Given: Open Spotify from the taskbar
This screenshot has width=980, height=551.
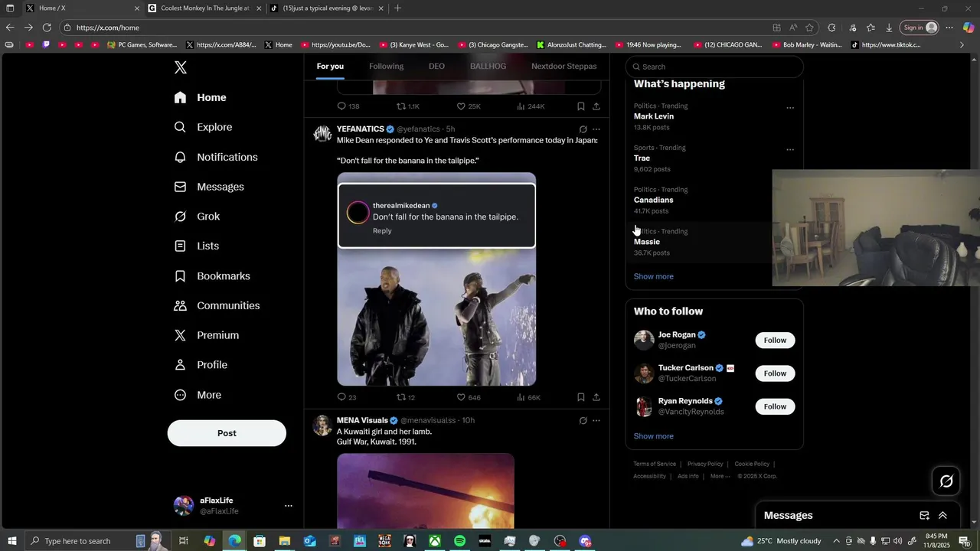Looking at the screenshot, I should 459,541.
